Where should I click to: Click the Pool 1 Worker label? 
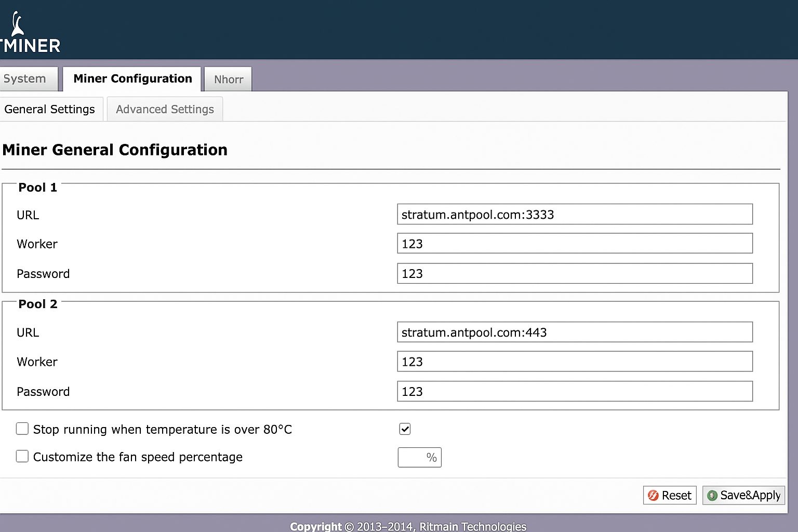coord(37,244)
